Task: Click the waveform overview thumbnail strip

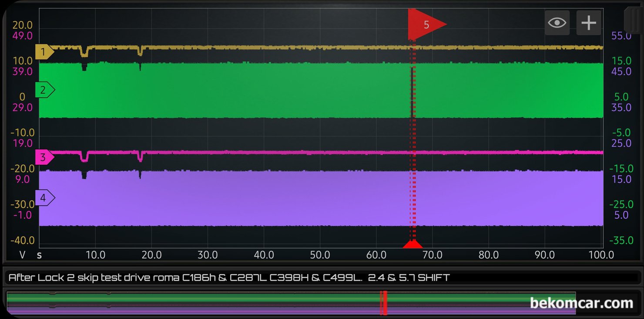Action: tap(291, 303)
